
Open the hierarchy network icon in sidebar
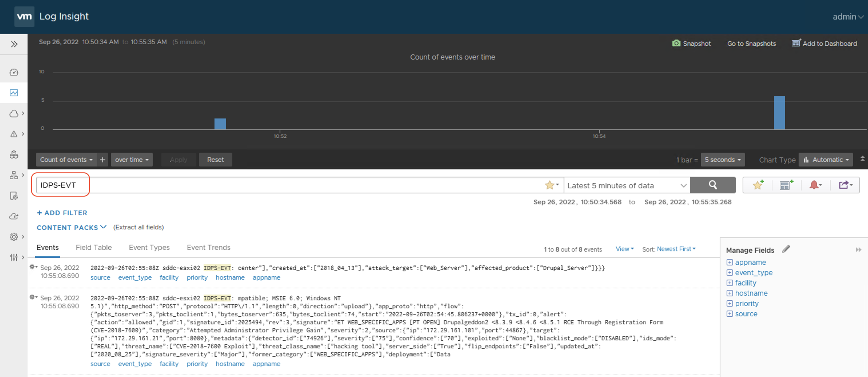click(x=14, y=175)
